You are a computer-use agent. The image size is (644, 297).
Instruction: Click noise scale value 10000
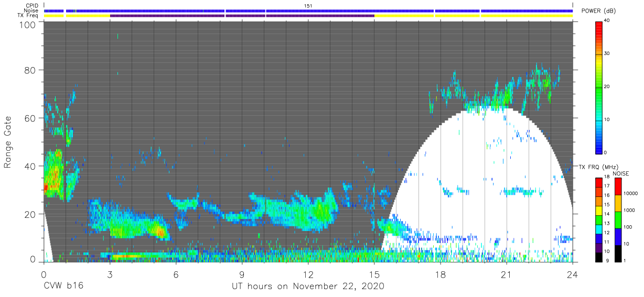(630, 193)
